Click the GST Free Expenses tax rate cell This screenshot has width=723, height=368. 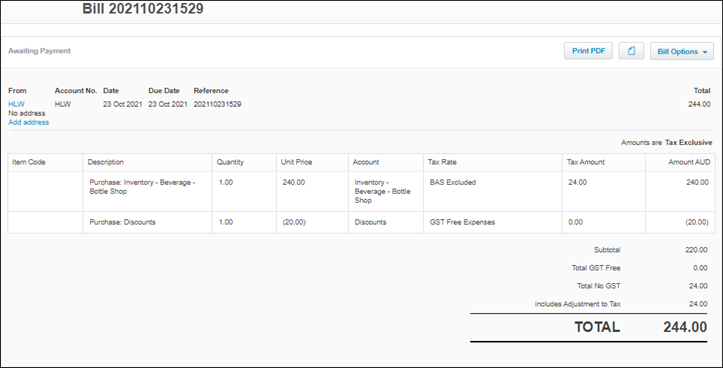(x=492, y=222)
